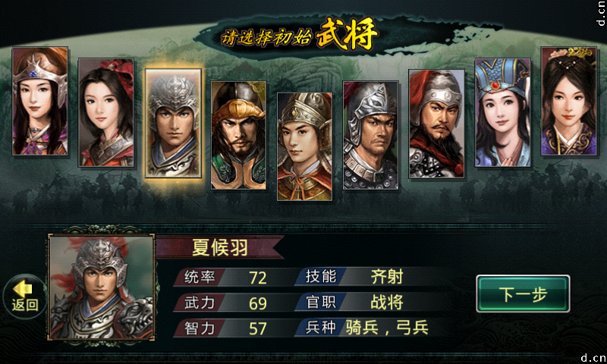
Task: Choose the woman with red hair ribbon
Action: pyautogui.click(x=106, y=112)
